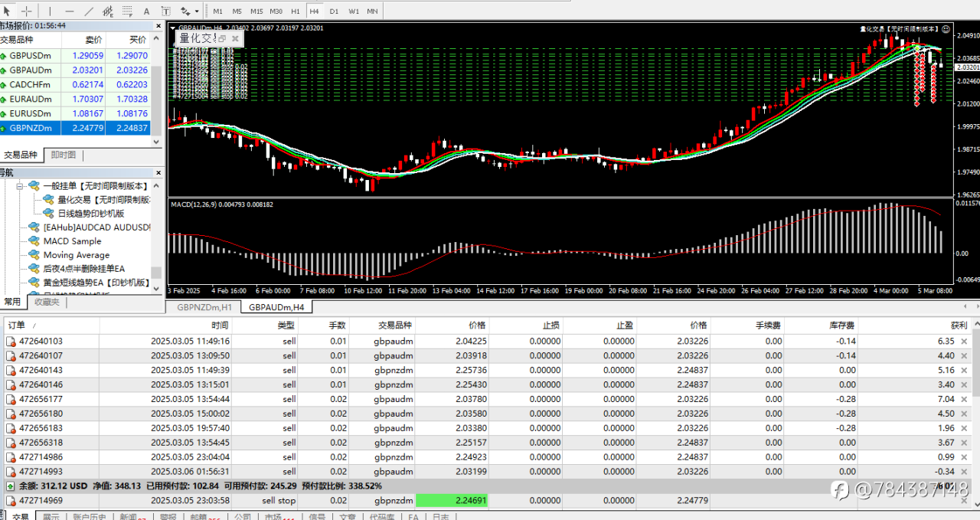This screenshot has height=520, width=980.
Task: Select the crosshair cursor tool
Action: pyautogui.click(x=27, y=11)
